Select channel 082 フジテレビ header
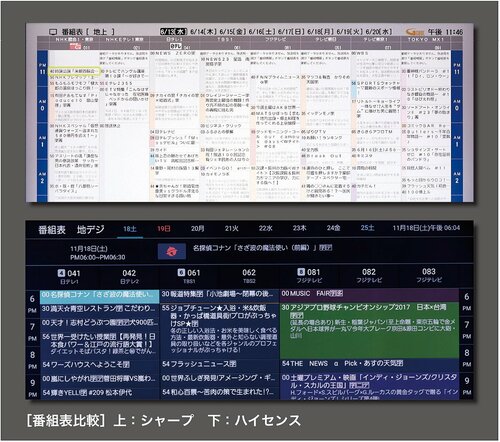 coord(369,276)
